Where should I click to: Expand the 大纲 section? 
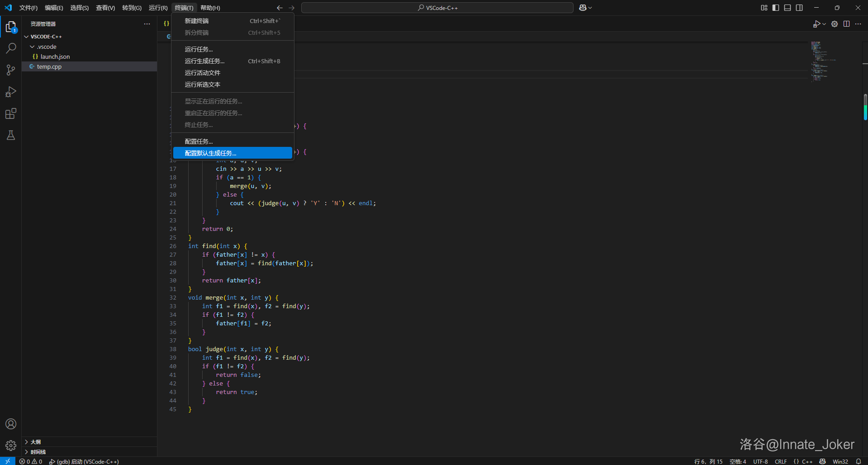[x=36, y=442]
